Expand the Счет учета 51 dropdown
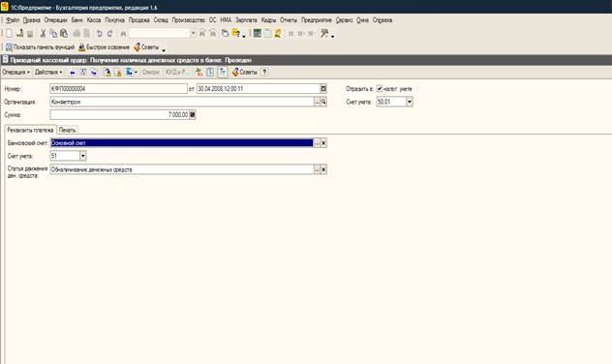Image resolution: width=612 pixels, height=364 pixels. click(82, 156)
